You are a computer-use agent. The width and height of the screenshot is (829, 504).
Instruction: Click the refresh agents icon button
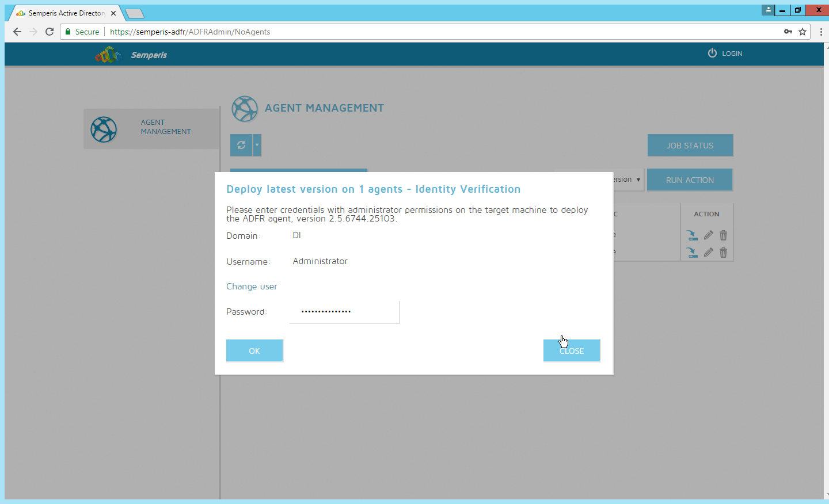241,145
